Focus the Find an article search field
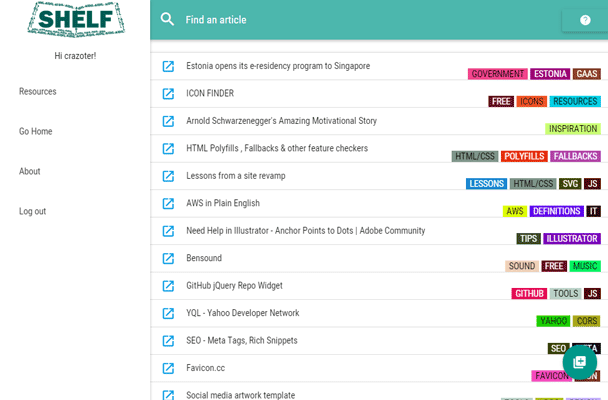The image size is (608, 400). coord(216,20)
